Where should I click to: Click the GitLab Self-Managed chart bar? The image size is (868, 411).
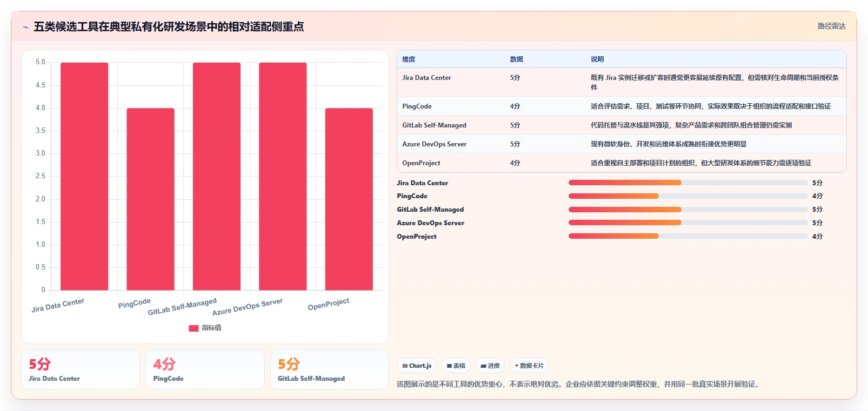point(217,176)
